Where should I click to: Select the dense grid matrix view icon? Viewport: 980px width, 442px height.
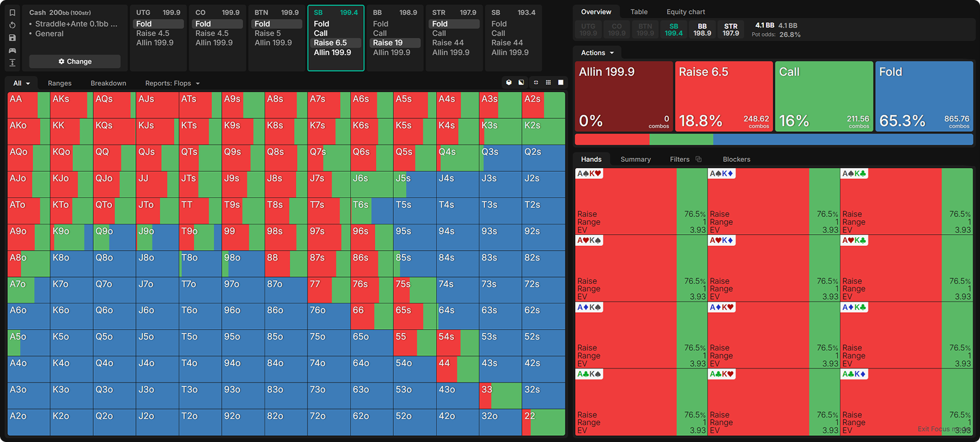click(x=548, y=82)
